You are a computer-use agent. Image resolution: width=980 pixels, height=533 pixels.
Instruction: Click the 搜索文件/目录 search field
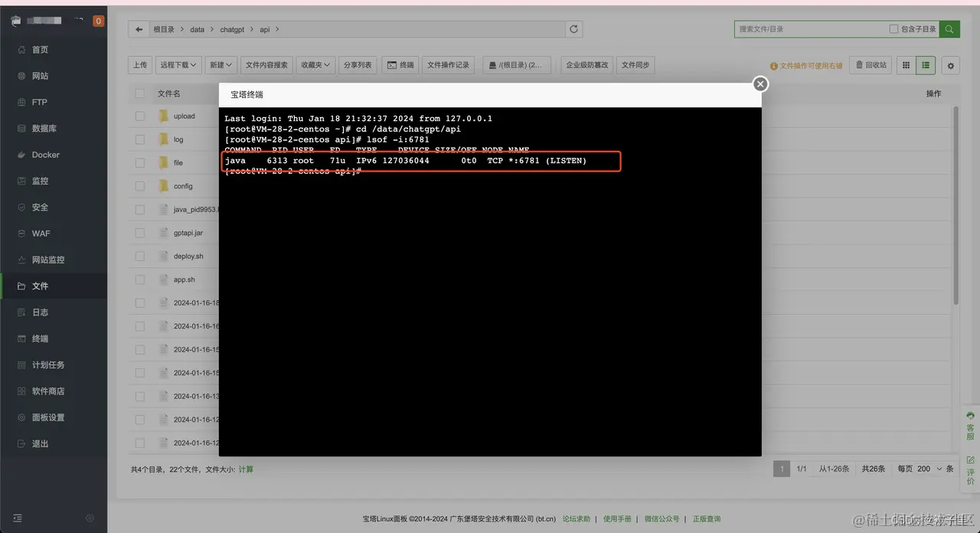810,29
